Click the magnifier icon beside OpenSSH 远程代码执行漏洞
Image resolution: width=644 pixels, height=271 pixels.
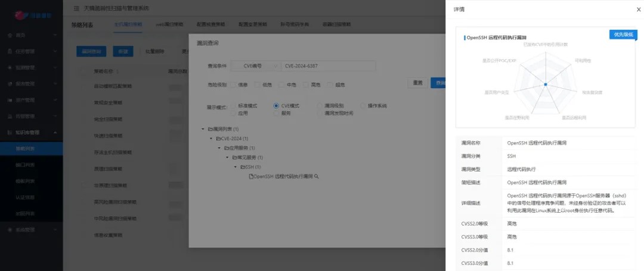pos(317,177)
